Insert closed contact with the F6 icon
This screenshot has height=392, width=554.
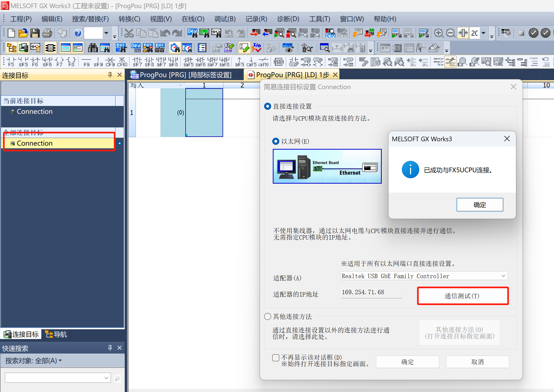point(35,62)
